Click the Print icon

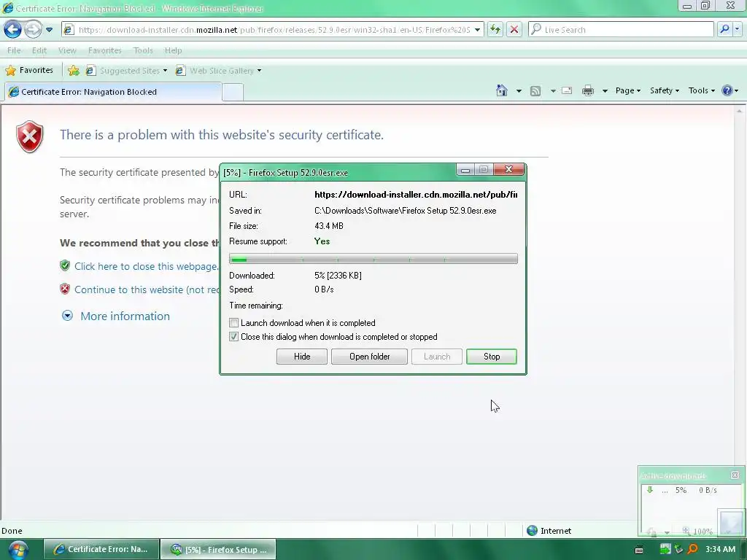(x=588, y=90)
